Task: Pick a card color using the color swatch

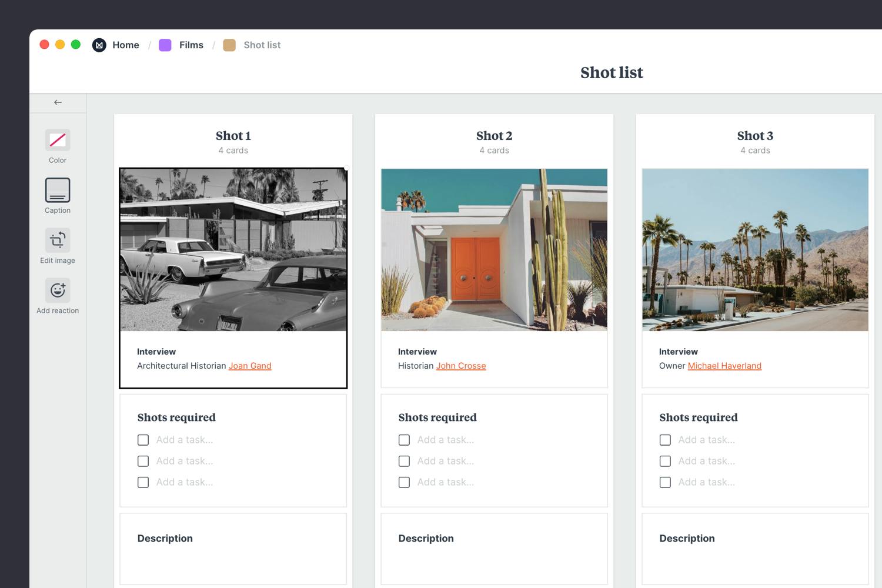Action: (x=57, y=140)
